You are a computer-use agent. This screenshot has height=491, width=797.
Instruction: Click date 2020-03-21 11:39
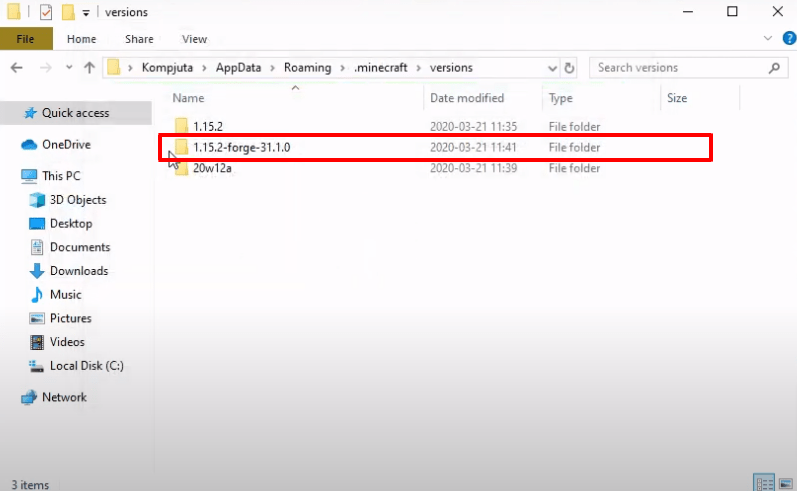coord(473,168)
